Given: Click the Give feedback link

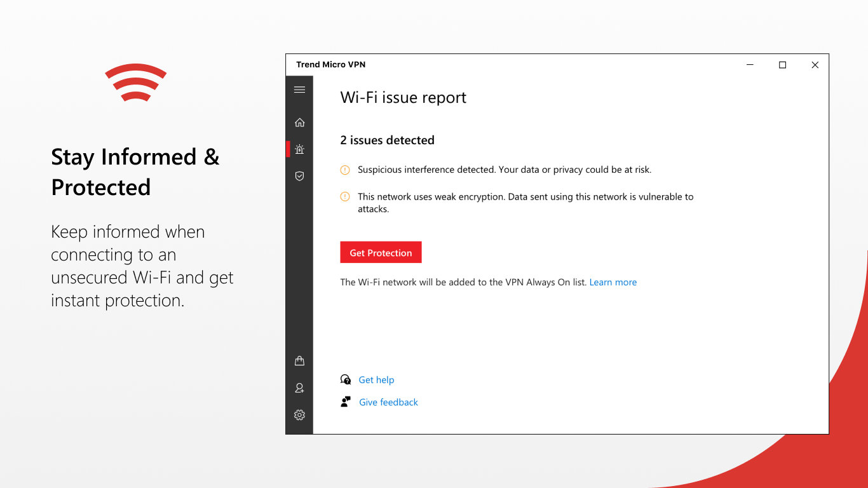Looking at the screenshot, I should [x=388, y=402].
